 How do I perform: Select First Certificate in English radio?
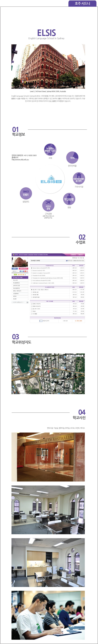[32, 280]
